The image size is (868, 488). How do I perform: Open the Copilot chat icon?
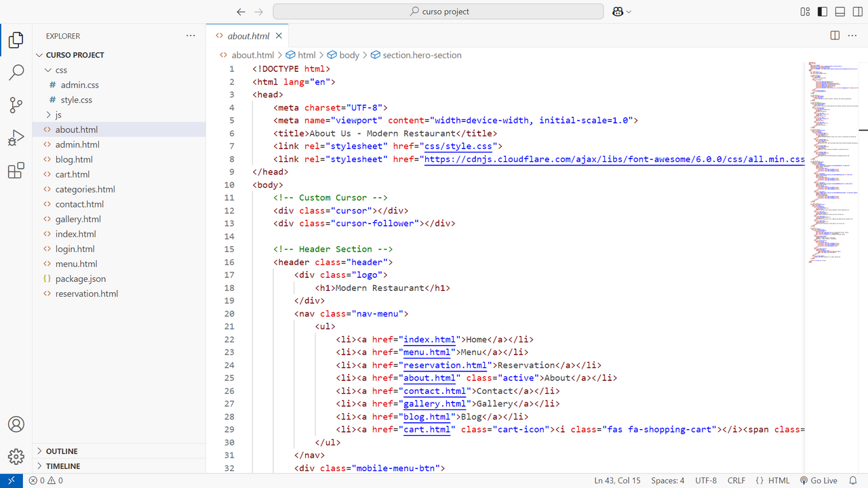[618, 12]
